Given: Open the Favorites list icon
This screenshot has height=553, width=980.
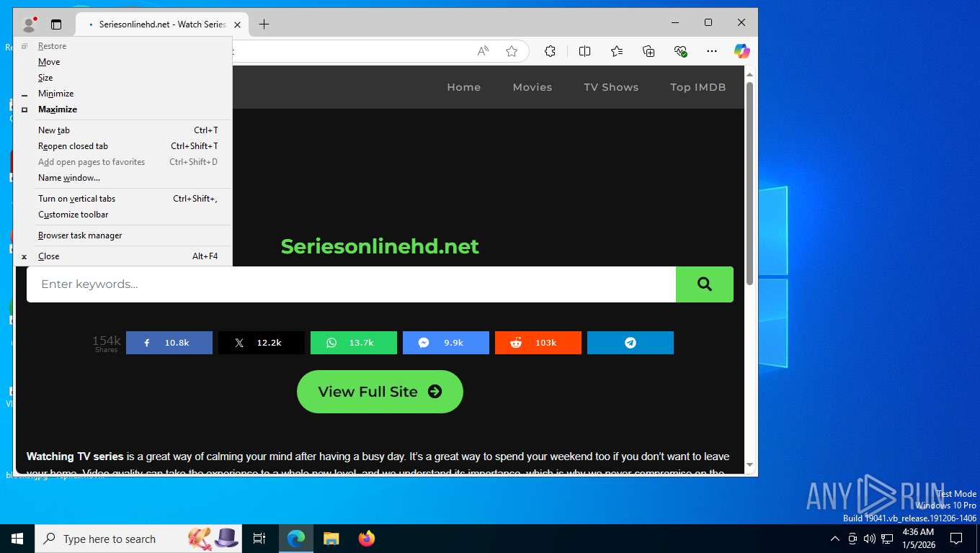Looking at the screenshot, I should (617, 51).
